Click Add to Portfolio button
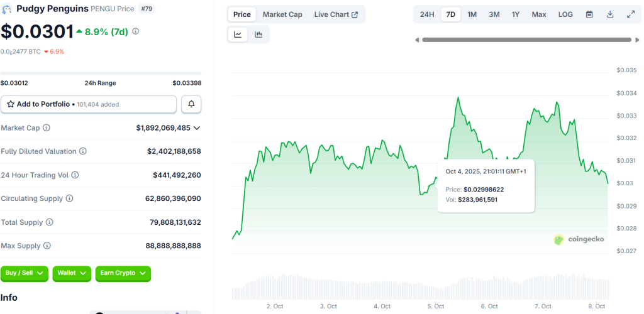Viewport: 644px width, 314px height. pyautogui.click(x=89, y=104)
